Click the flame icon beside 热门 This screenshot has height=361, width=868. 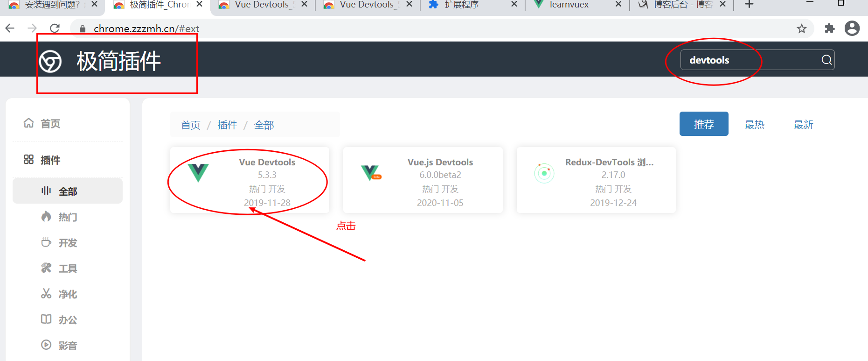click(x=46, y=216)
